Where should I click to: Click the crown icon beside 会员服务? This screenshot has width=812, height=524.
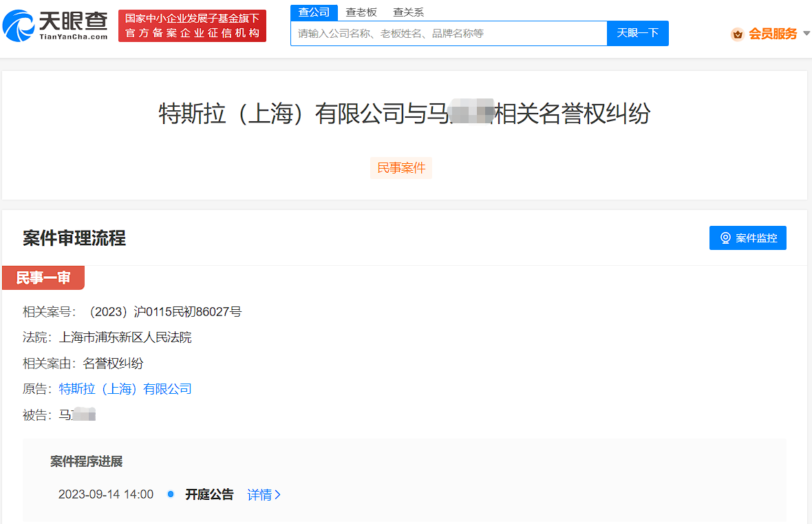coord(738,34)
